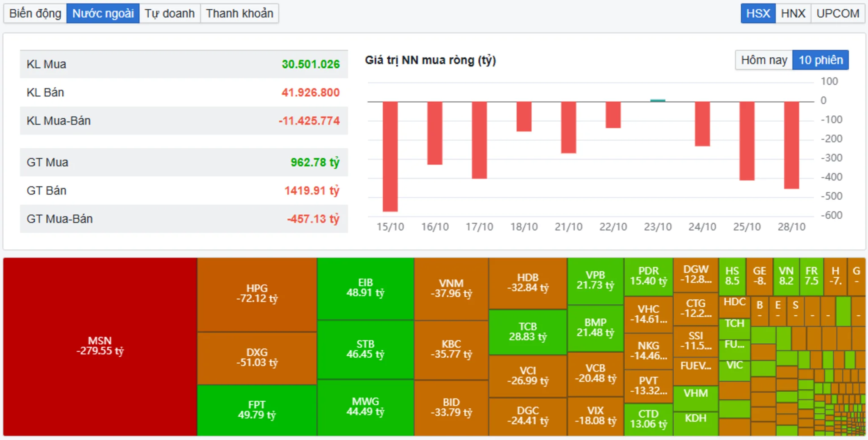This screenshot has width=868, height=440.
Task: Click the PDR 15.40 tỷ tile
Action: tap(648, 277)
